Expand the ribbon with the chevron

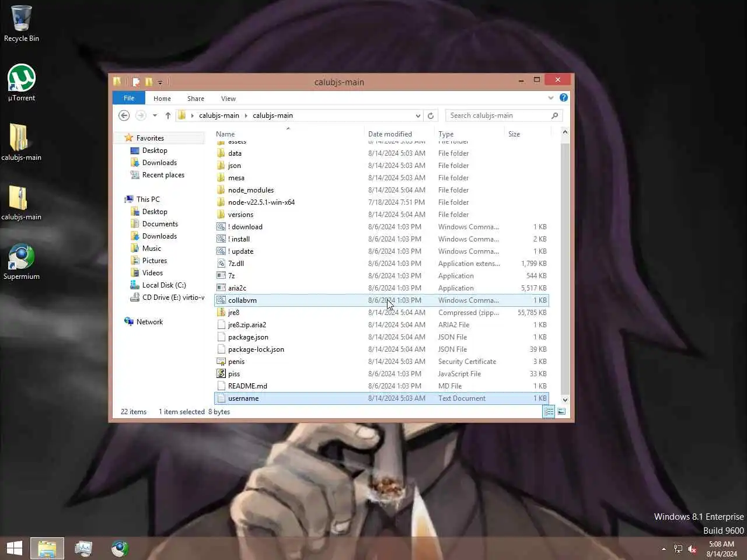(x=550, y=98)
